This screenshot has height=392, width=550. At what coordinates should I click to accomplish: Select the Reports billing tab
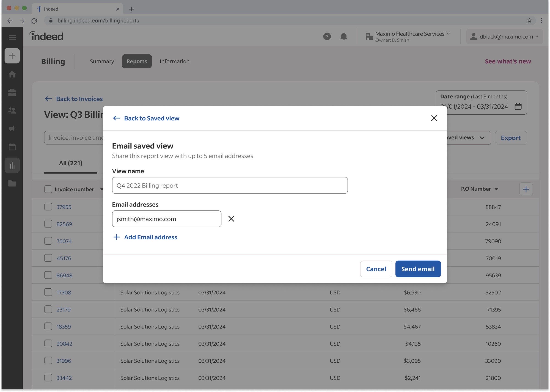click(137, 61)
